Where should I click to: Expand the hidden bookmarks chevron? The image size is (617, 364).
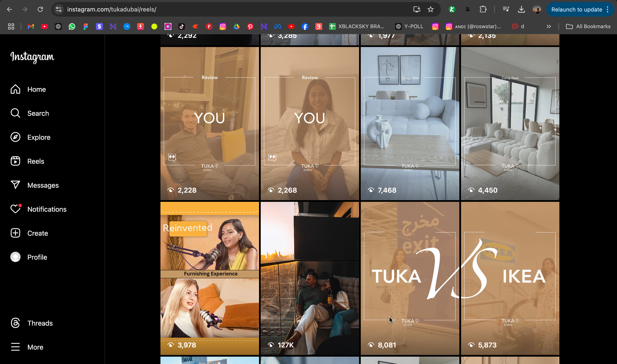tap(549, 27)
